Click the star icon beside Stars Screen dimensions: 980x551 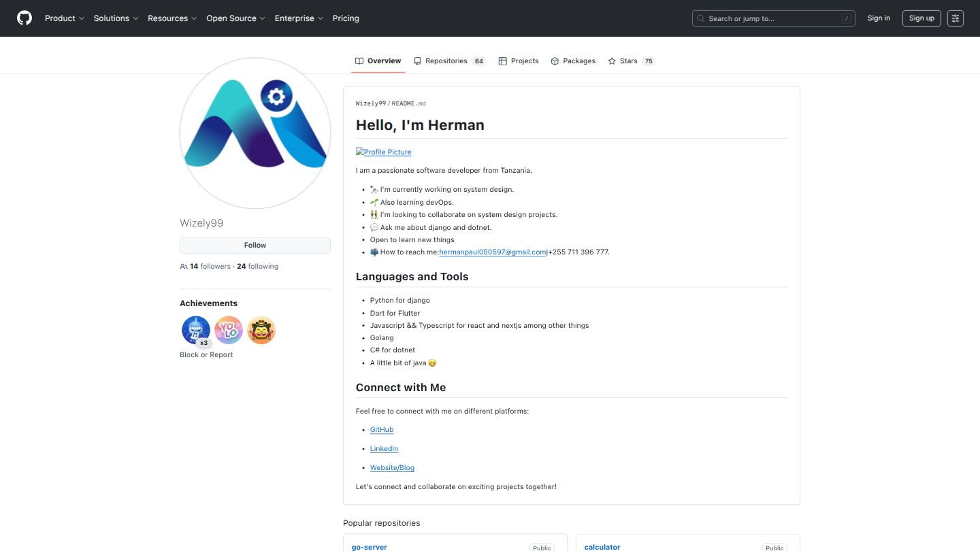[x=611, y=61]
